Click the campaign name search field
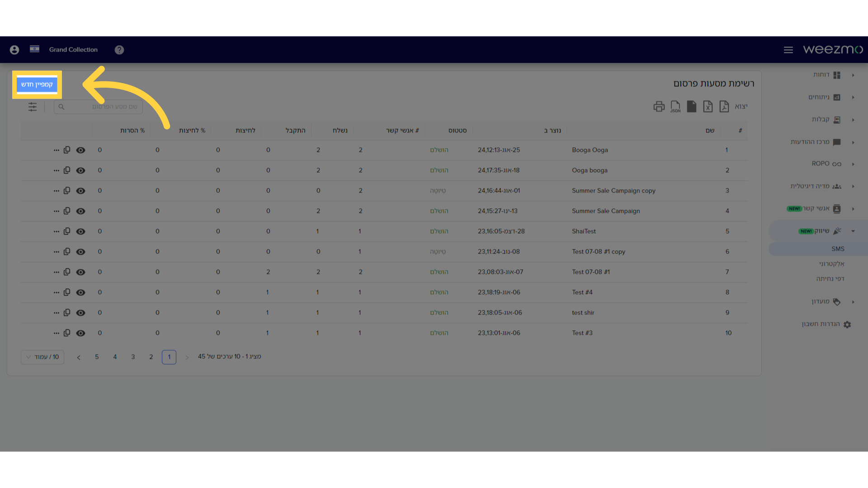 point(98,107)
